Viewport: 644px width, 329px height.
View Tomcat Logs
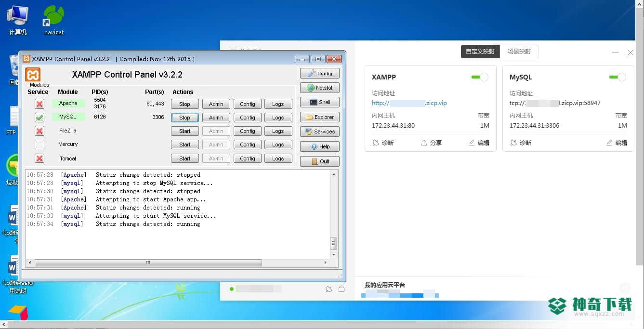tap(278, 158)
